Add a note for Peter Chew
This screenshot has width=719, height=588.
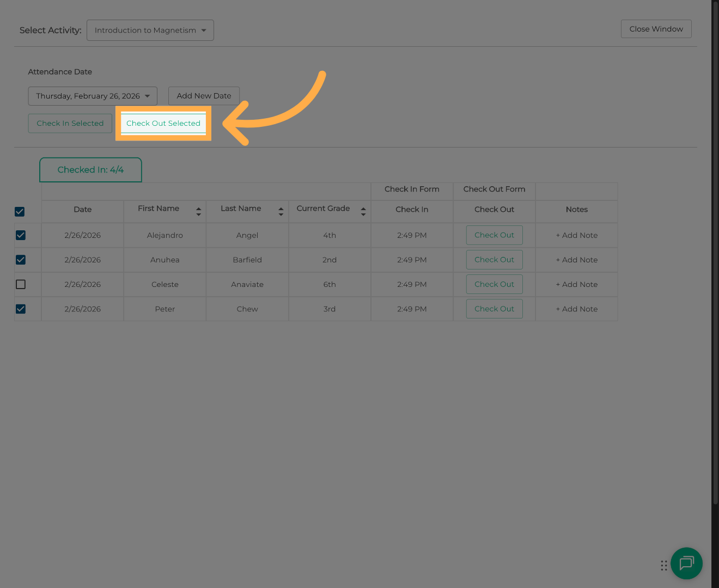click(576, 309)
